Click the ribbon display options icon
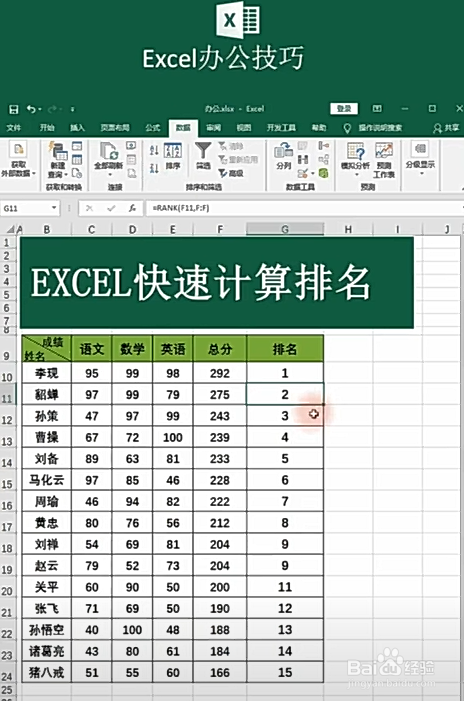 click(377, 108)
